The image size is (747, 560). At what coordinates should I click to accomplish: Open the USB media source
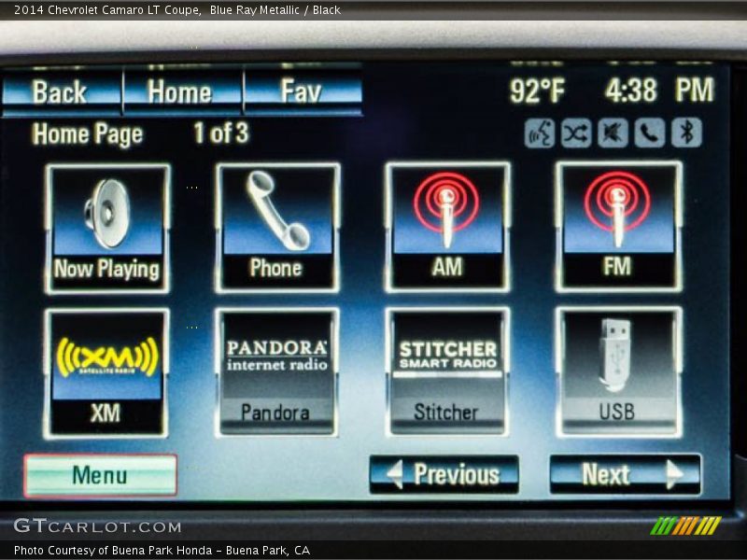pos(617,373)
